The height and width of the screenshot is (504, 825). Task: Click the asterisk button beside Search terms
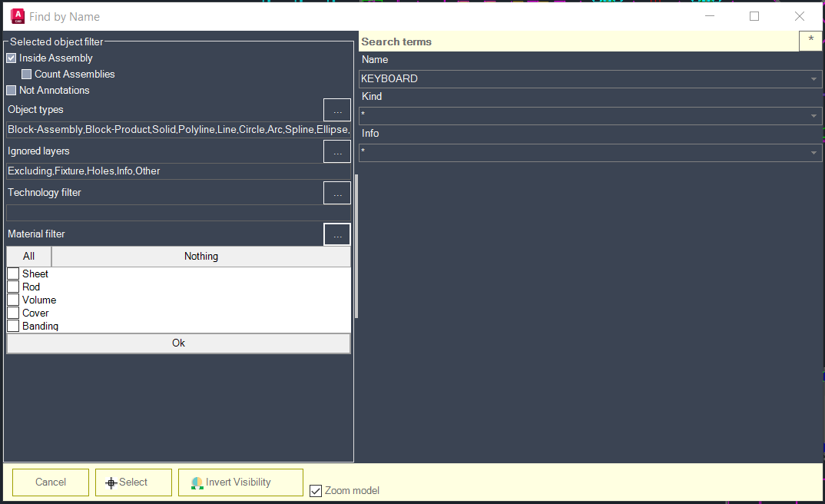coord(810,41)
